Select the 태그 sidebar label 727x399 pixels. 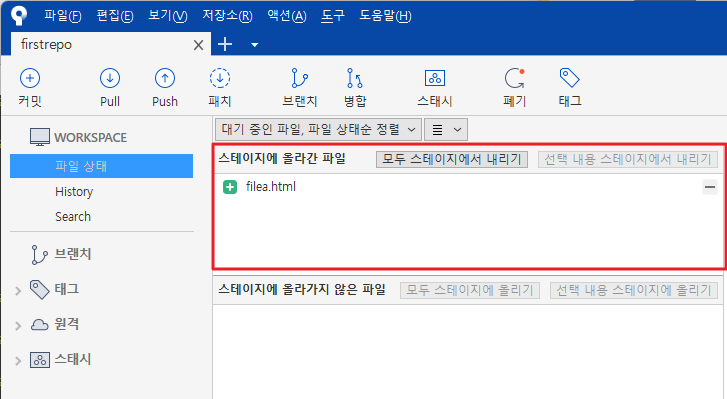[66, 289]
